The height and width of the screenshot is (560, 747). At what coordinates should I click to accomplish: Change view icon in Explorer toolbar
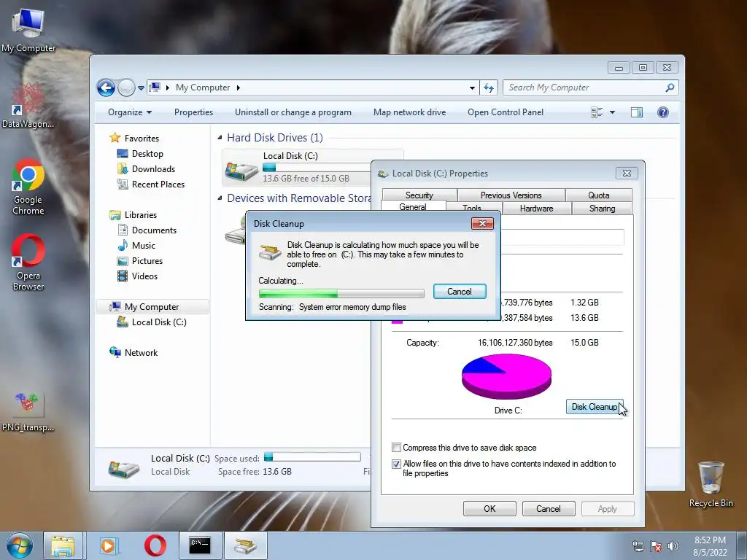[x=597, y=112]
